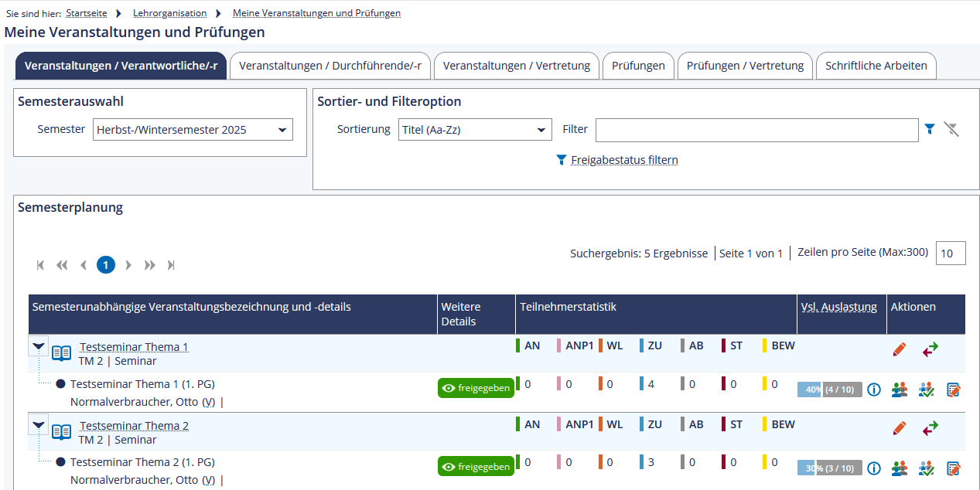Viewport: 980px width, 490px height.
Task: Click the participants checkmark icon for Testseminar Thema 2
Action: click(927, 468)
